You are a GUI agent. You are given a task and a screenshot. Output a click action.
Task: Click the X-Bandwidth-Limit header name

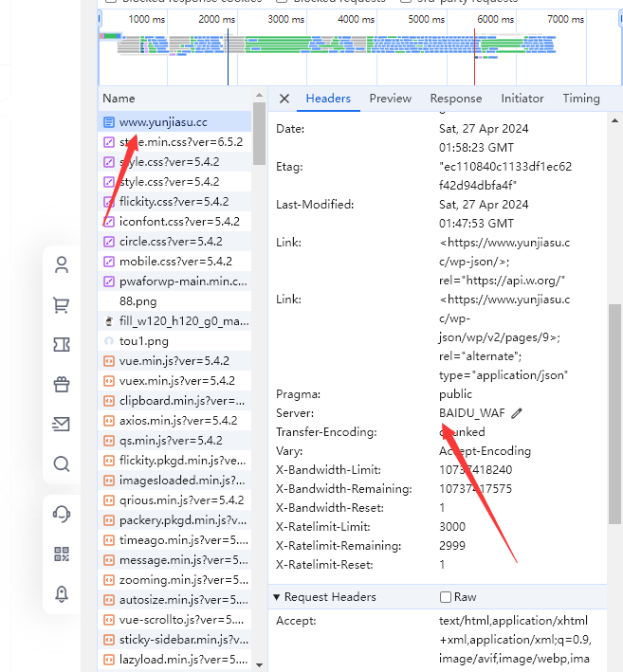click(328, 470)
